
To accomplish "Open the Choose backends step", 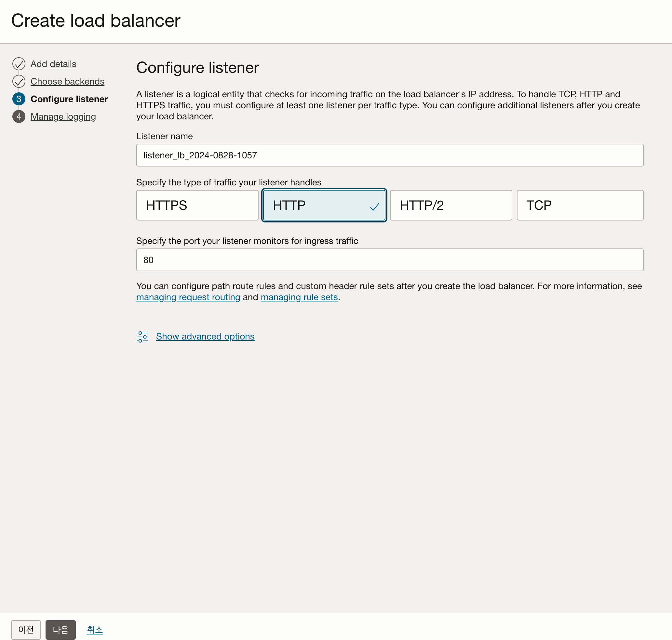I will [x=67, y=82].
